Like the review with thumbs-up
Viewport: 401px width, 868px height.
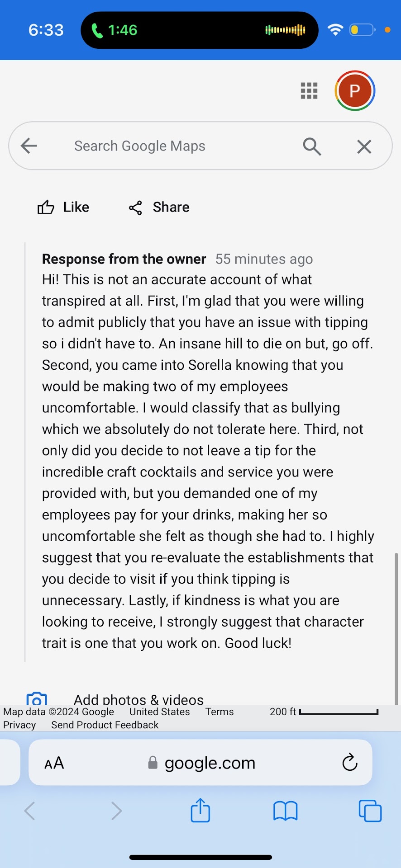(x=63, y=207)
